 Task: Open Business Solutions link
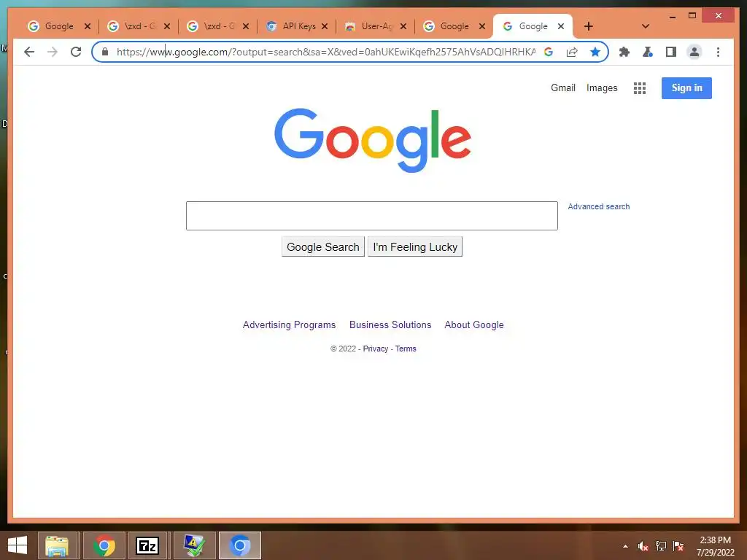(390, 324)
